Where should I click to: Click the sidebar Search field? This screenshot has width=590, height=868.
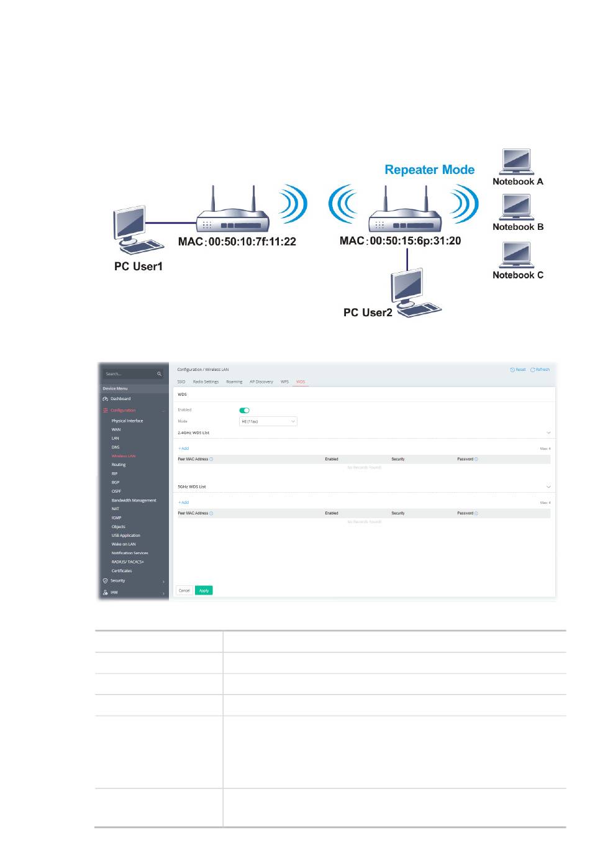click(134, 374)
